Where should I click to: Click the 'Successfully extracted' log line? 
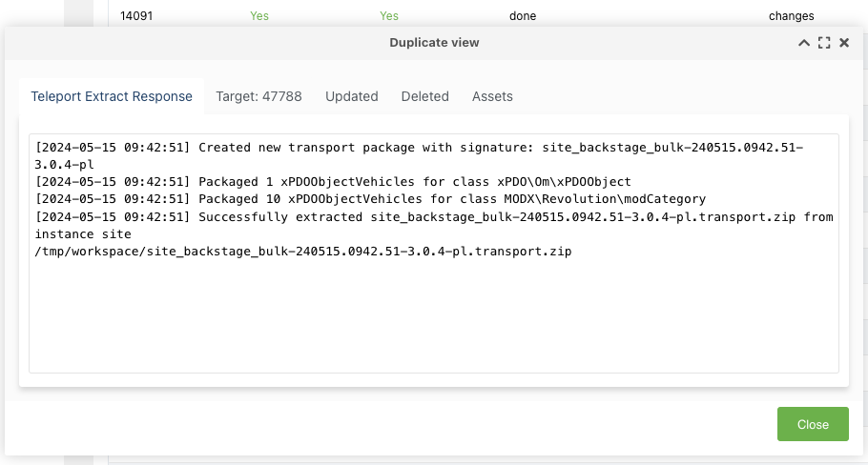[434, 225]
